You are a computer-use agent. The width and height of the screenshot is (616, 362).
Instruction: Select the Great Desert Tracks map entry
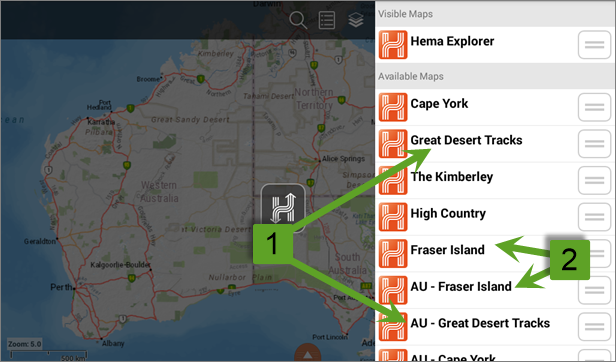click(x=495, y=144)
